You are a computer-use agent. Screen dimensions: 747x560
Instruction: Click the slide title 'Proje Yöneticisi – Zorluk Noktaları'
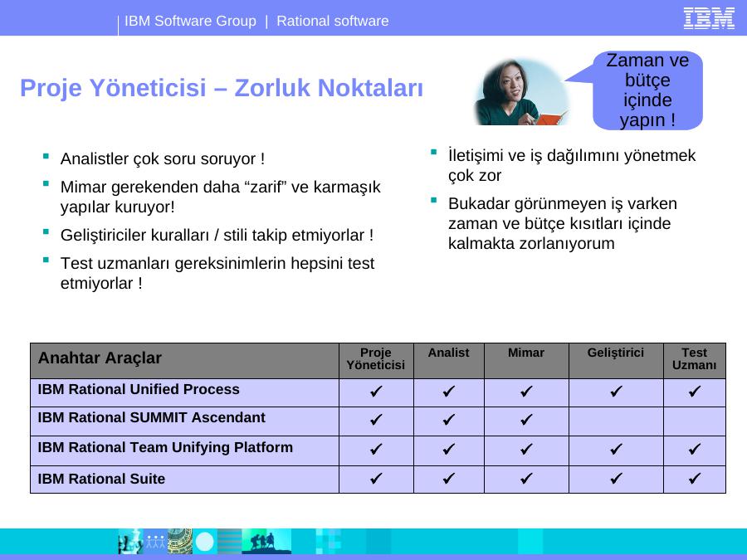pyautogui.click(x=222, y=88)
